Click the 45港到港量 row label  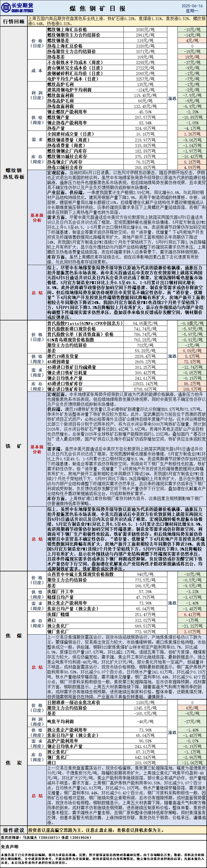[58, 362]
